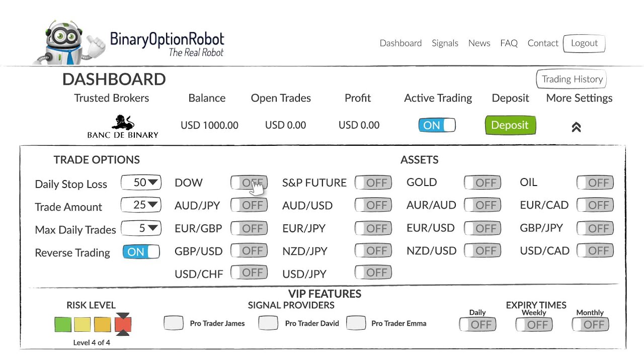Turn off the Active Trading switch
The height and width of the screenshot is (362, 644).
pos(437,125)
